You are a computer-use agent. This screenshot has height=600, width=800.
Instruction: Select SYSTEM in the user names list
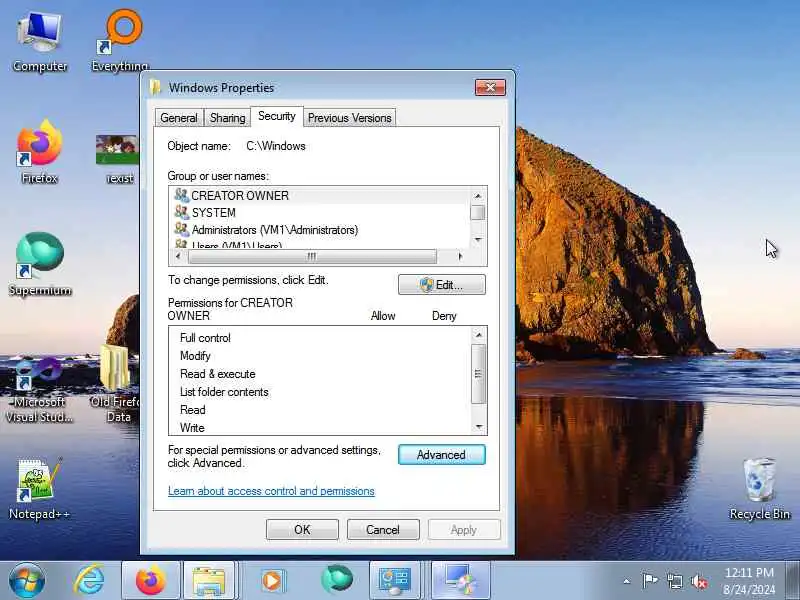(319, 213)
